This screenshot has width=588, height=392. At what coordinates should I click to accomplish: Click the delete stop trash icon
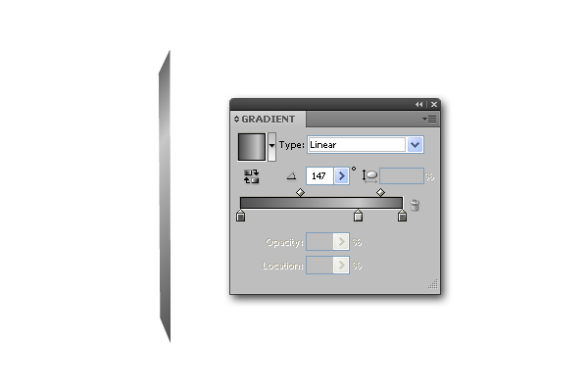click(415, 205)
